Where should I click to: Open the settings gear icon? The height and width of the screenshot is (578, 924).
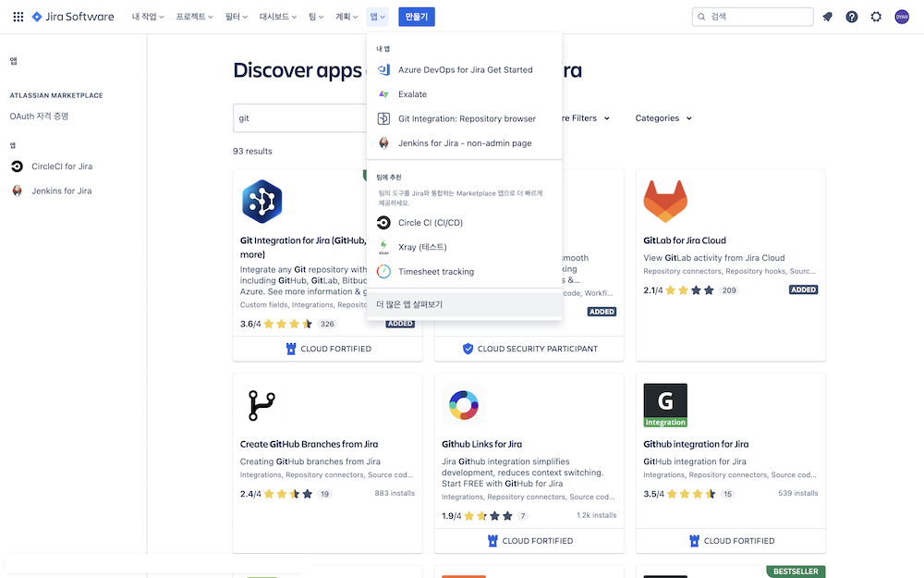(x=876, y=17)
